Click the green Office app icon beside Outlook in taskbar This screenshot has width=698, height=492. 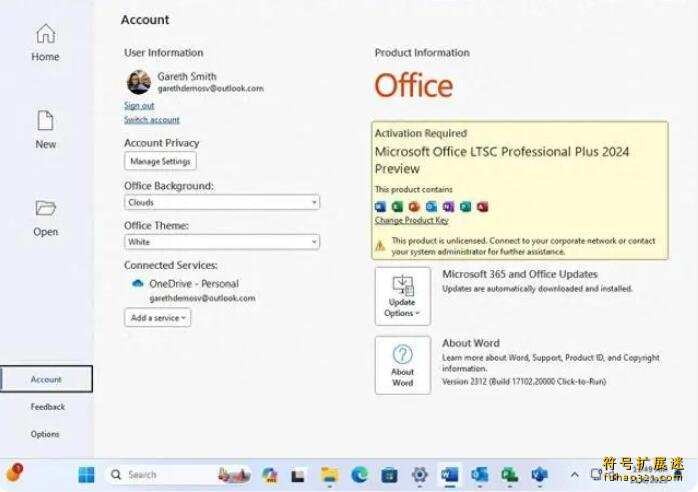[509, 475]
